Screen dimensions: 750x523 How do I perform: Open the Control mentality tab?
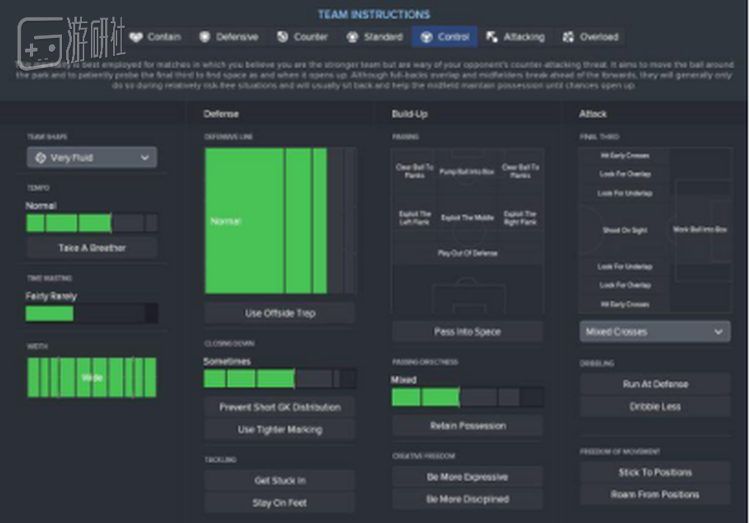pos(444,37)
